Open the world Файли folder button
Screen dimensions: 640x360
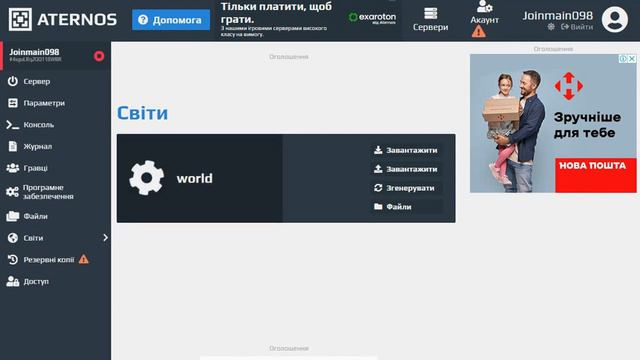tap(406, 207)
